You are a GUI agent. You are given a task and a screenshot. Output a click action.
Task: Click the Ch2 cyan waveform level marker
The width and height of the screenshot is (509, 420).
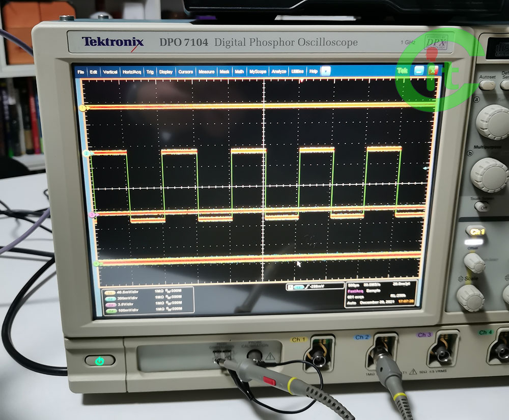87,153
